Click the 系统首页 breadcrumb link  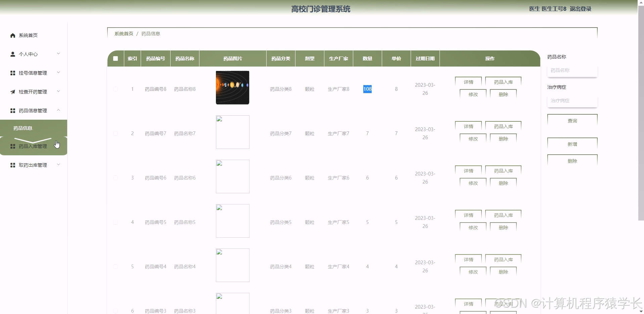click(x=124, y=34)
